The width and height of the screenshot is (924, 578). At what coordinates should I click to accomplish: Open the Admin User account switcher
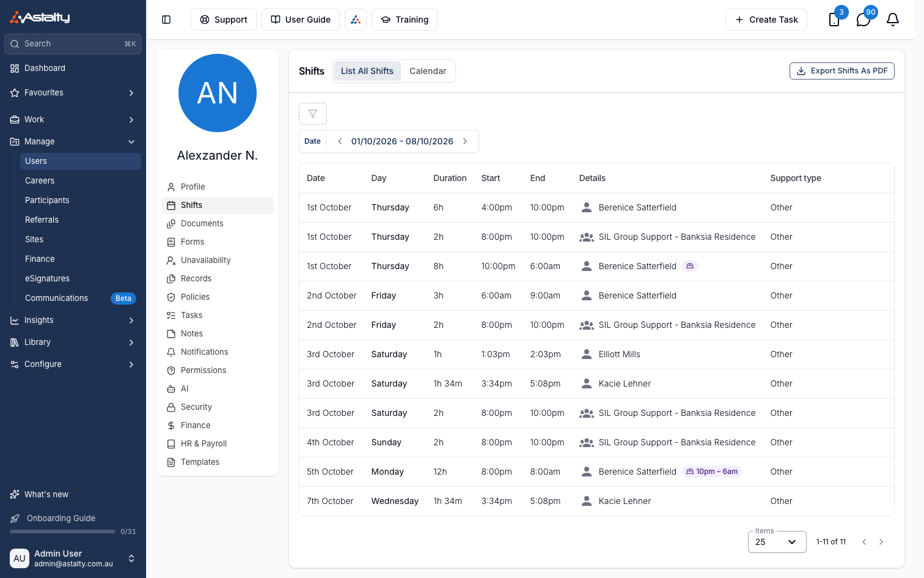click(x=73, y=558)
